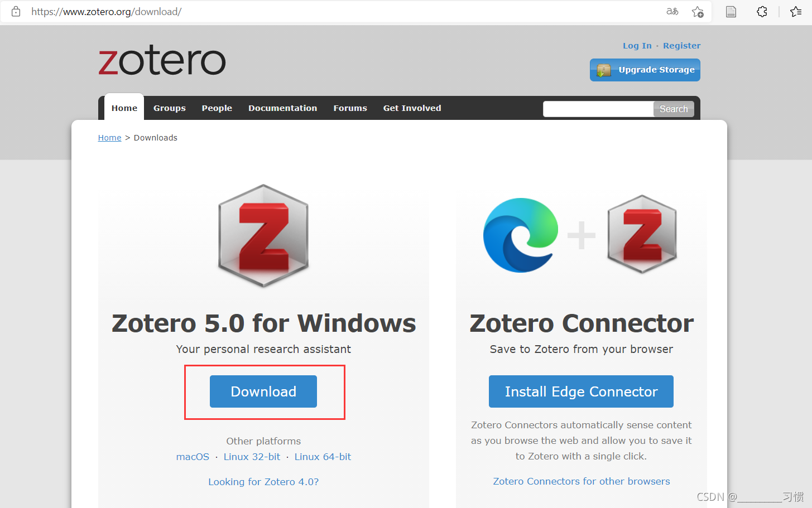Screen dimensions: 812x508
Task: Open the Groups menu item
Action: tap(170, 108)
